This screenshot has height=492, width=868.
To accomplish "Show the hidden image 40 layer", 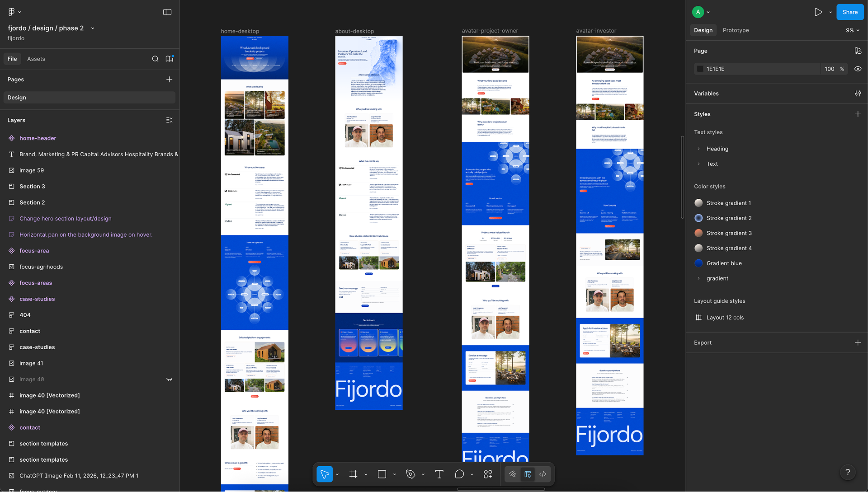I will [170, 379].
